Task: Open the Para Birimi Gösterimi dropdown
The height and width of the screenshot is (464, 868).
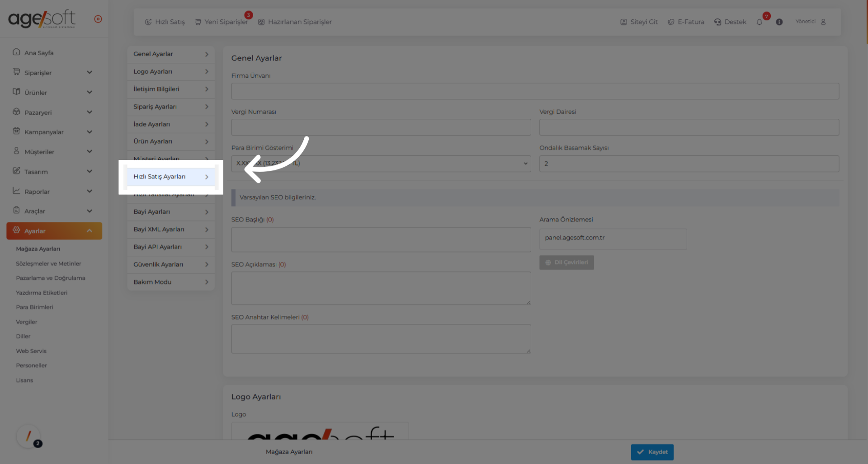Action: click(381, 164)
